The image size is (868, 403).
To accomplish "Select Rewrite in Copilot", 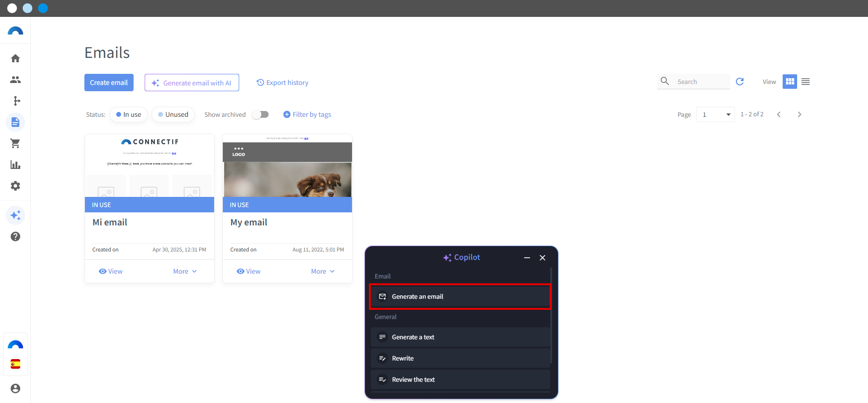I will click(461, 358).
